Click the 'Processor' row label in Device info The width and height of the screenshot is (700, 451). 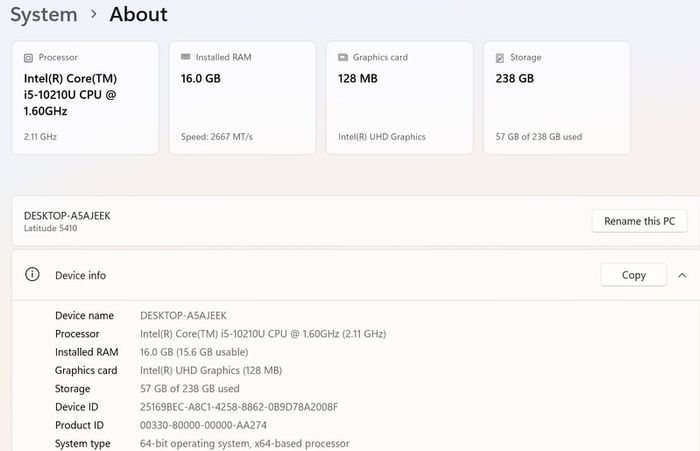click(77, 334)
